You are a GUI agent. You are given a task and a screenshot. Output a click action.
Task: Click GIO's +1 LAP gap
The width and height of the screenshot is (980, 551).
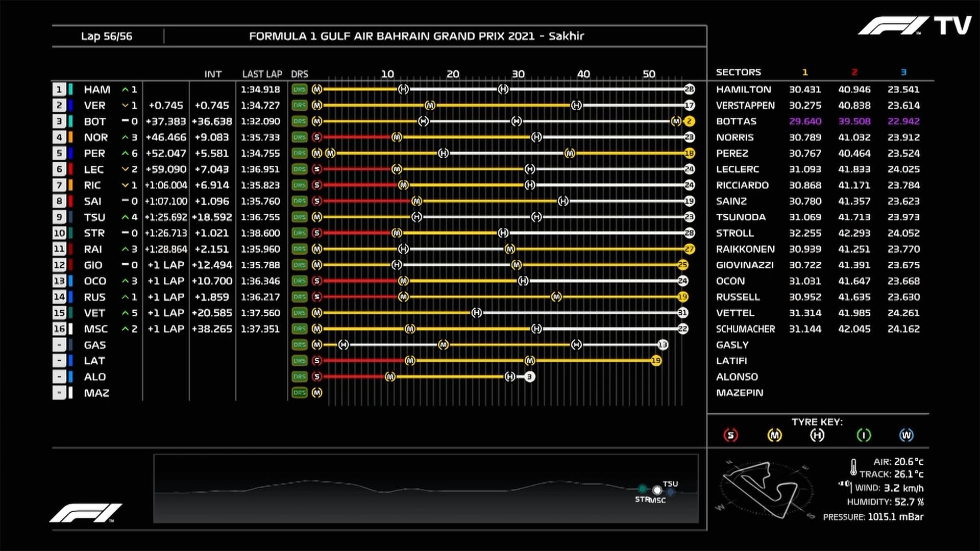point(166,265)
